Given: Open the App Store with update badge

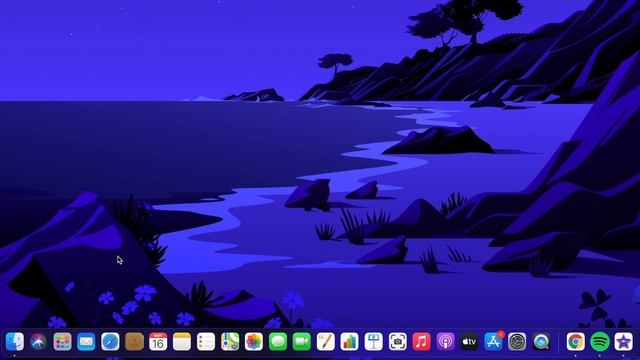Looking at the screenshot, I should [x=493, y=342].
